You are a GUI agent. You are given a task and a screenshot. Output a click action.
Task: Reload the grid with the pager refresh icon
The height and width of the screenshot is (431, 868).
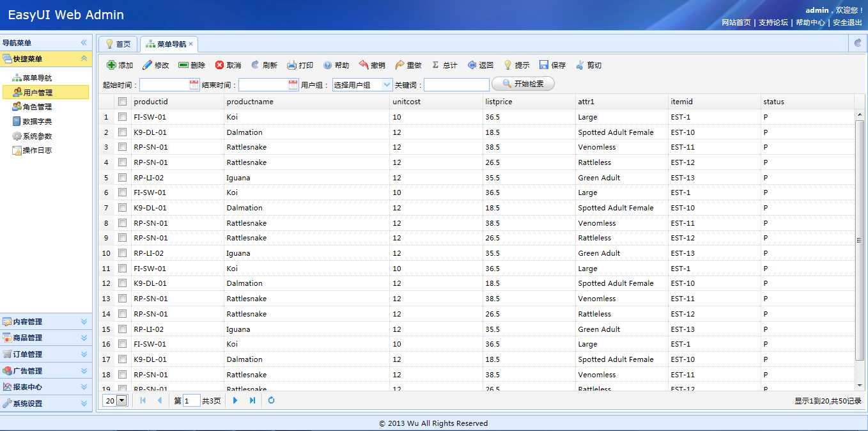(x=271, y=400)
